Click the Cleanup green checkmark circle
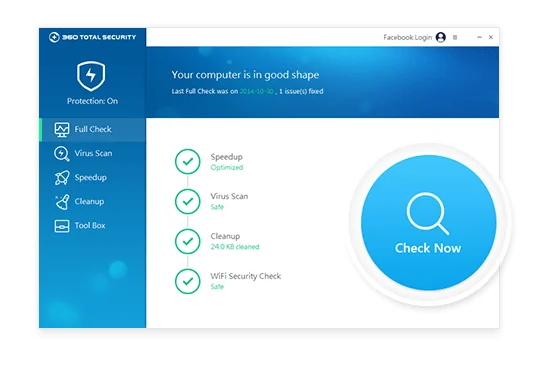The height and width of the screenshot is (365, 540). click(187, 241)
